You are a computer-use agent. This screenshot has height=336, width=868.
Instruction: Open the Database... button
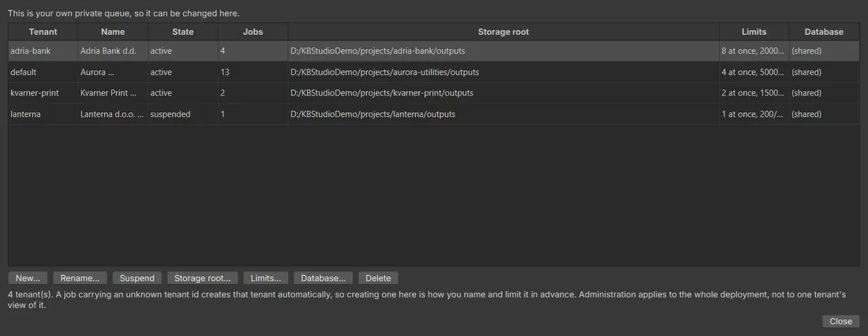[x=324, y=278]
